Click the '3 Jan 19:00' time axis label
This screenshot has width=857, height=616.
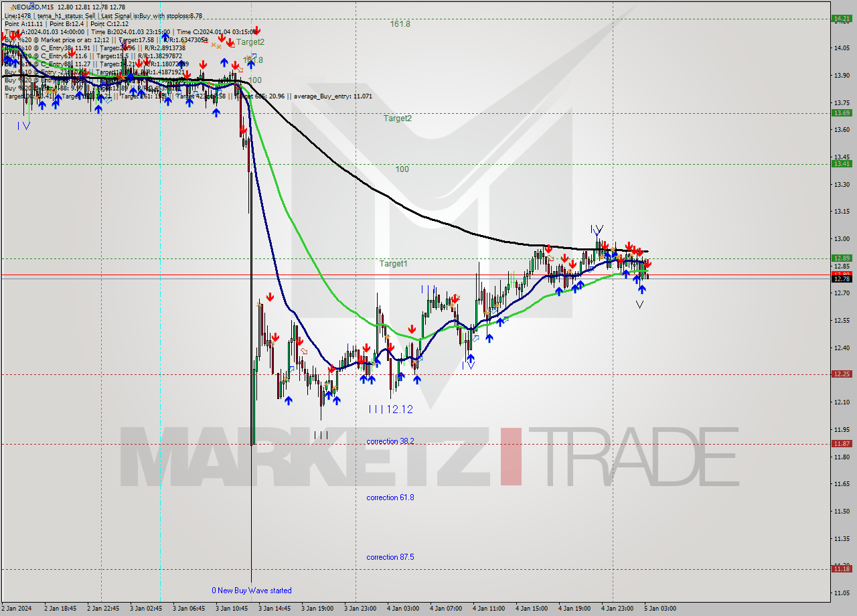click(x=319, y=609)
